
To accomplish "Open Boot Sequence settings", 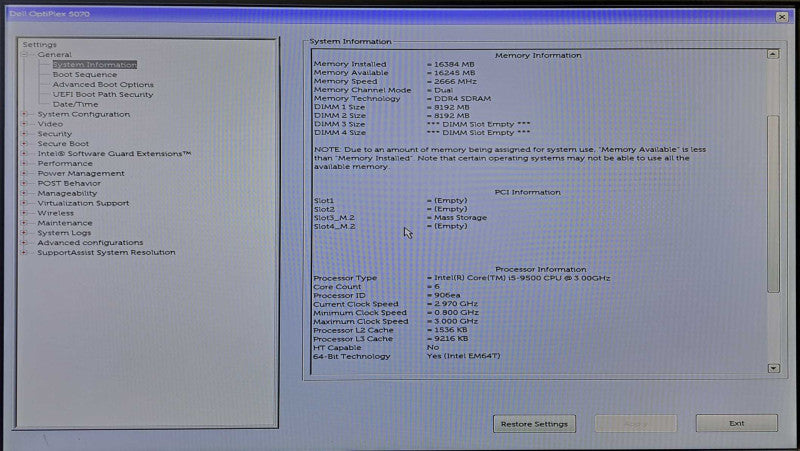I will [x=85, y=74].
